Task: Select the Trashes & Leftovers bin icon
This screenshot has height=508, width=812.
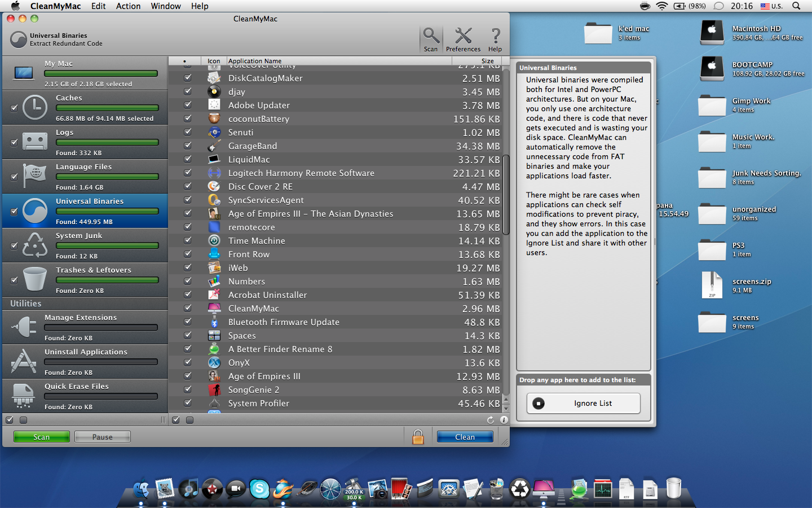Action: tap(35, 279)
